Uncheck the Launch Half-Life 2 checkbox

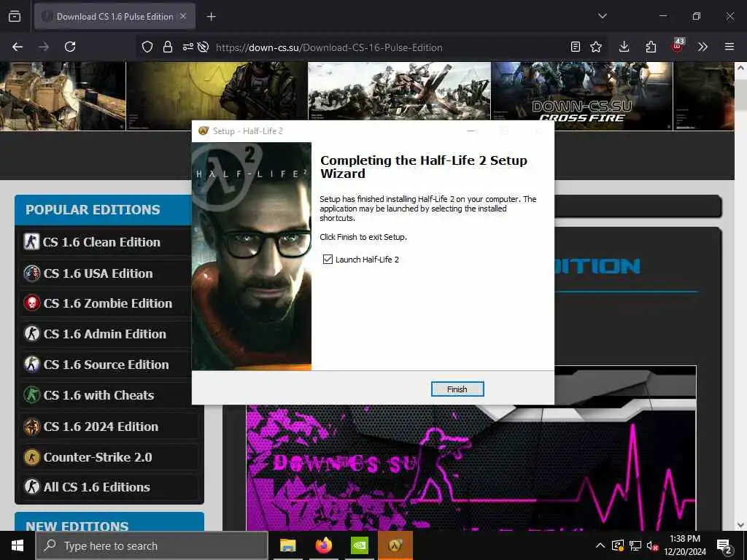point(328,259)
